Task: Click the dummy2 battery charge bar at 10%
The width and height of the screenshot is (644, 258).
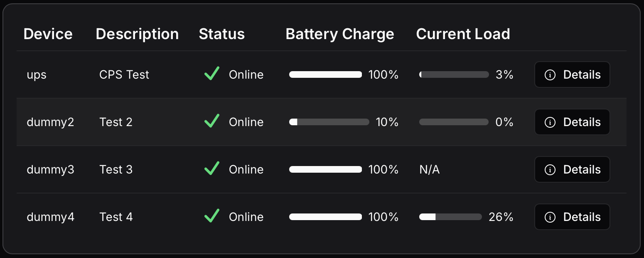Action: [x=329, y=122]
